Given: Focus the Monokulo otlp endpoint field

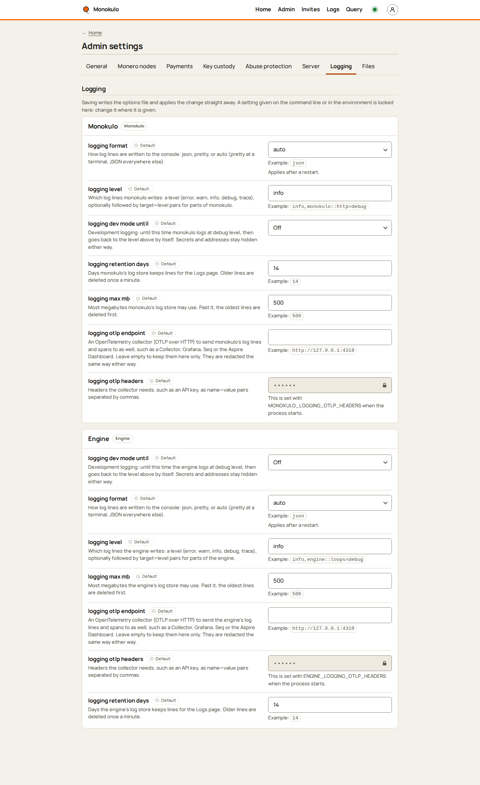Looking at the screenshot, I should (x=330, y=337).
